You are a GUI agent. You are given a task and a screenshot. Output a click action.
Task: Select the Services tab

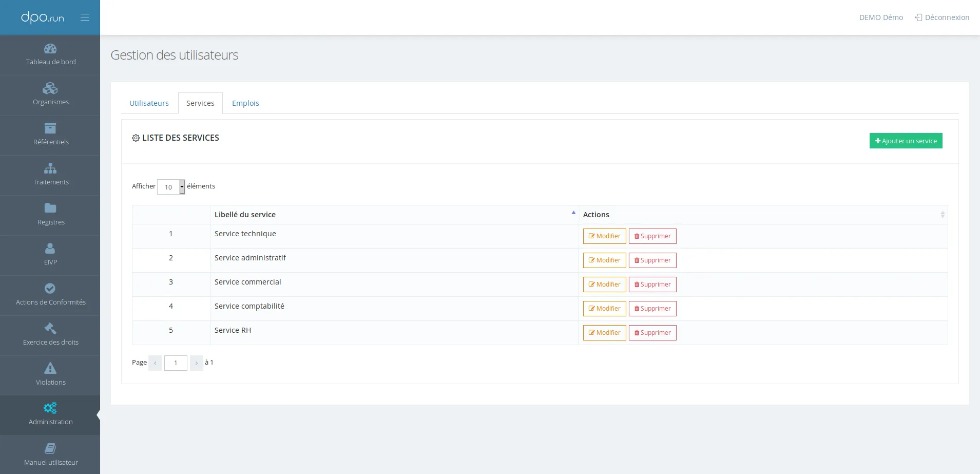coord(200,103)
